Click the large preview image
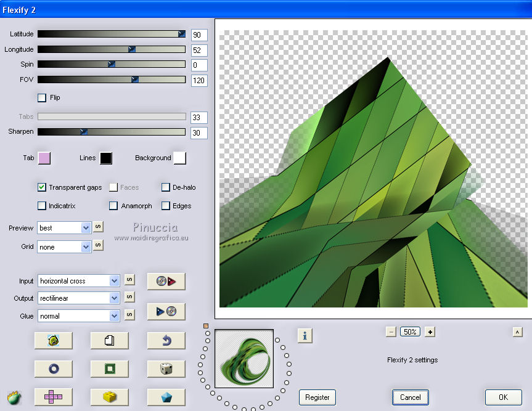Screen dimensions: 532x411 click(373, 169)
